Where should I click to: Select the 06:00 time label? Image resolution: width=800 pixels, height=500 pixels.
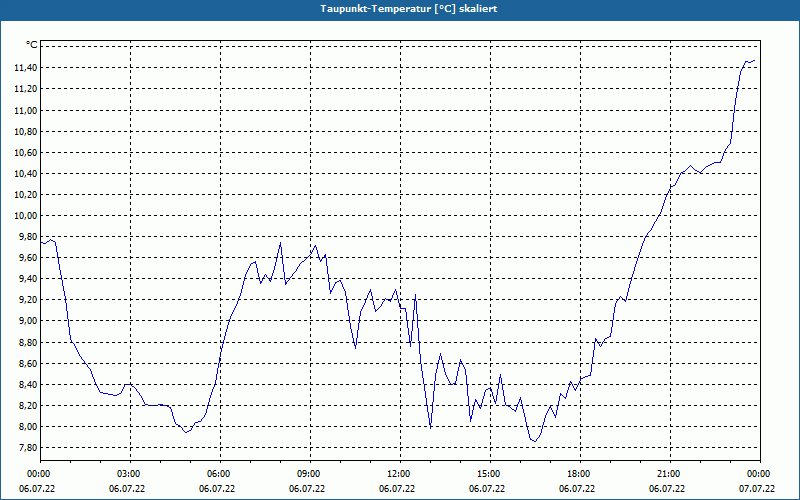pyautogui.click(x=220, y=474)
